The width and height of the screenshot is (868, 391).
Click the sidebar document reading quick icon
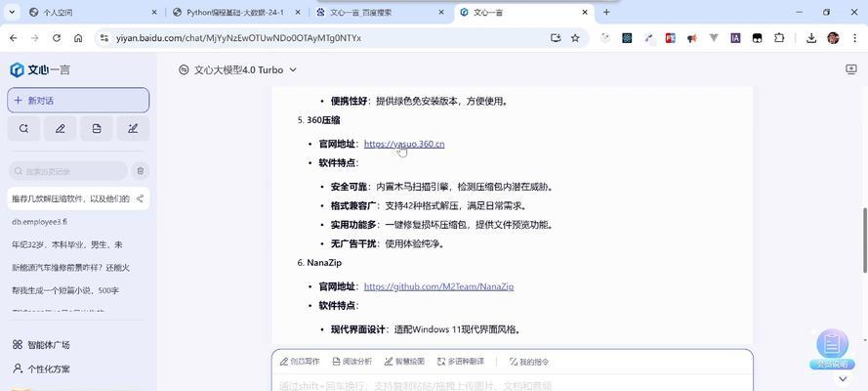pos(97,128)
